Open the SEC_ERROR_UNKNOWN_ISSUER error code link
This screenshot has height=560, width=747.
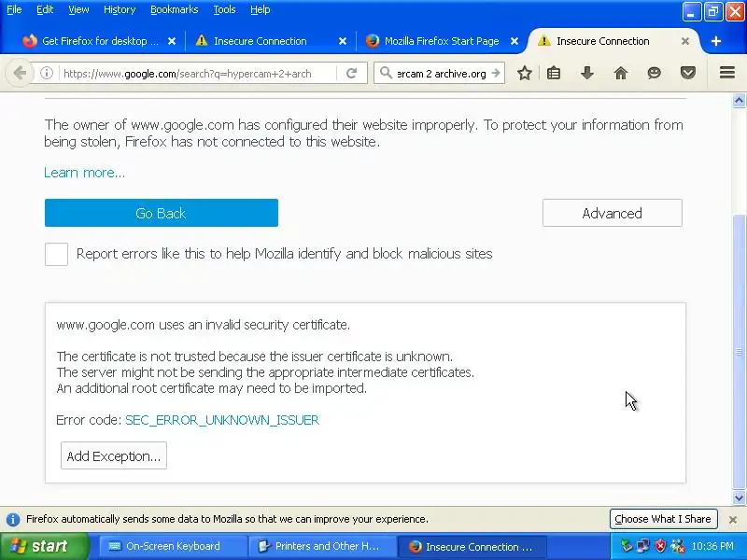222,420
